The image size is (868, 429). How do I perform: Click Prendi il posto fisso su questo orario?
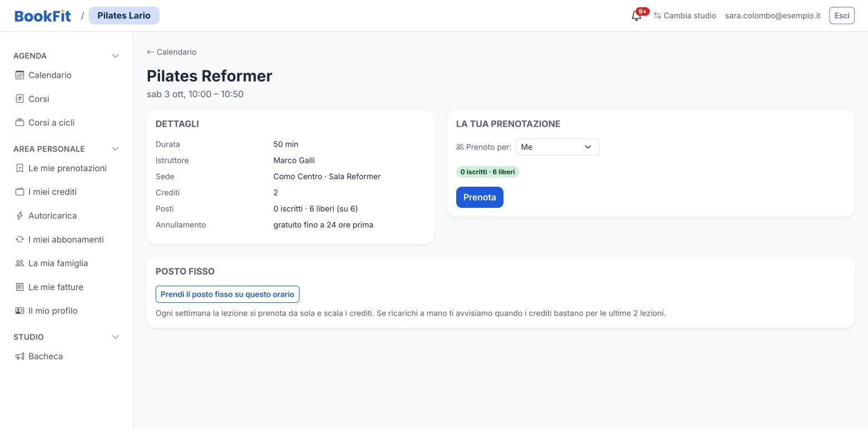227,294
